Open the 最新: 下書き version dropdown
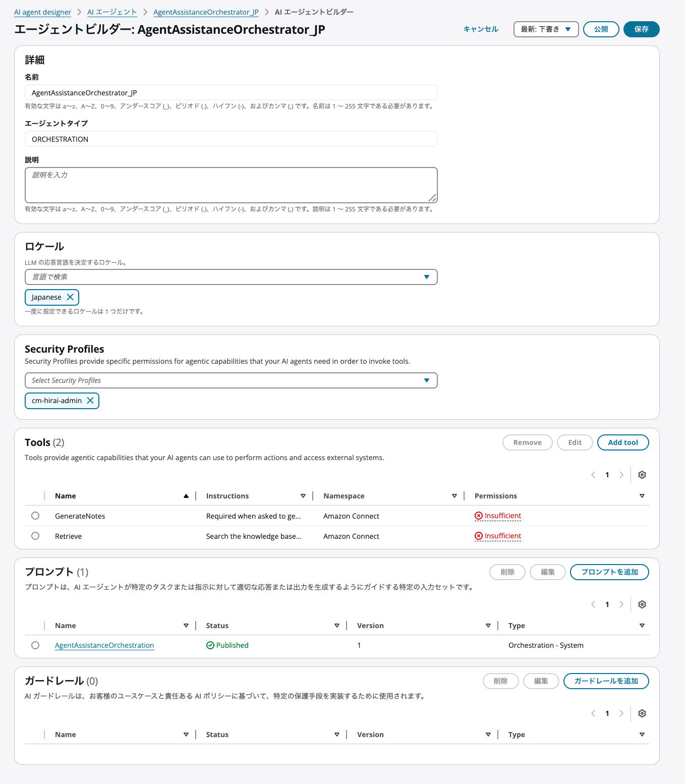This screenshot has height=784, width=685. (546, 29)
